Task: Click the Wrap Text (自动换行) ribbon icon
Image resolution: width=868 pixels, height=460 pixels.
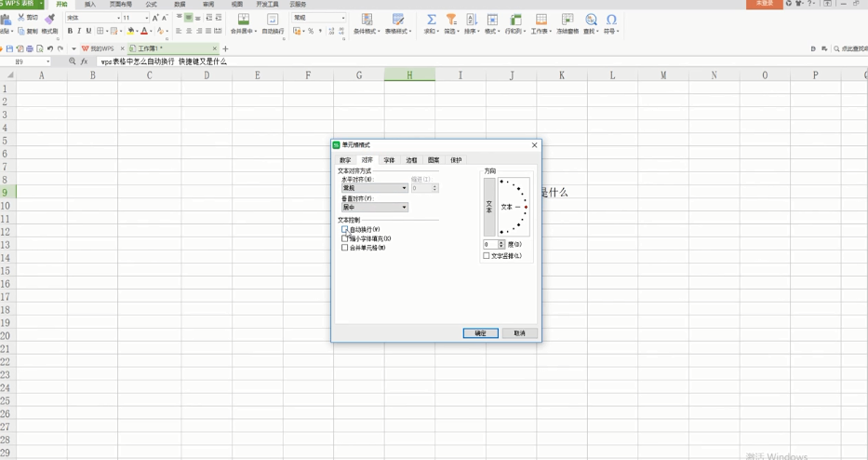Action: [x=273, y=20]
